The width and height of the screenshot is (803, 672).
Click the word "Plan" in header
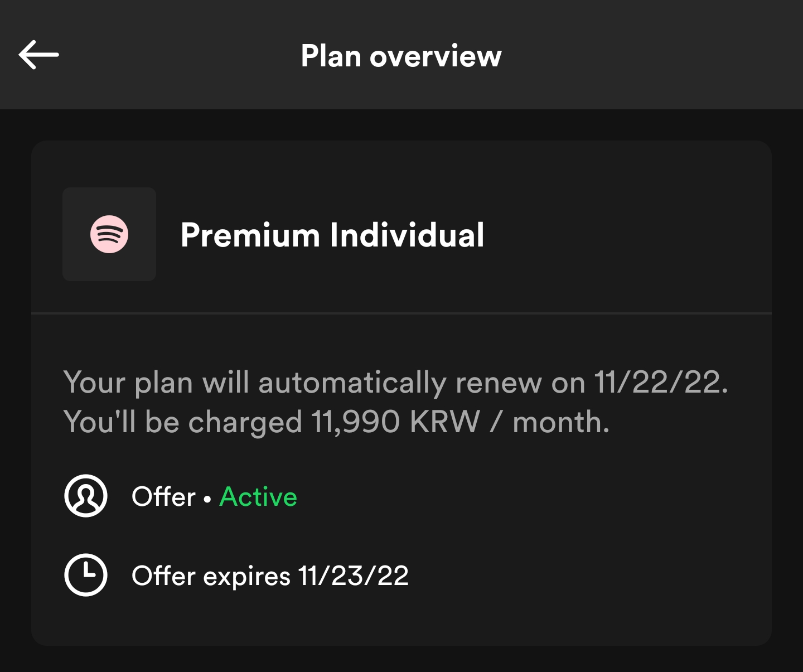[x=331, y=56]
